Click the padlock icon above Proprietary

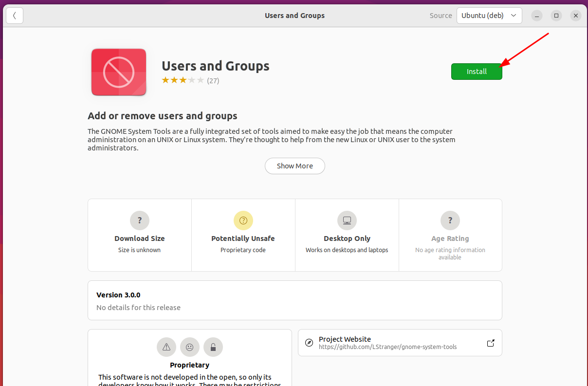(213, 347)
